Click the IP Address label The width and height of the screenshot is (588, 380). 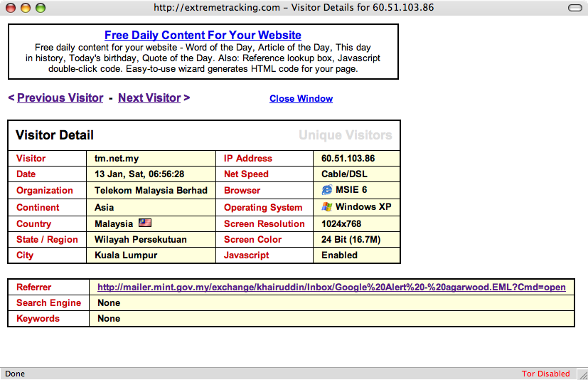pyautogui.click(x=248, y=159)
